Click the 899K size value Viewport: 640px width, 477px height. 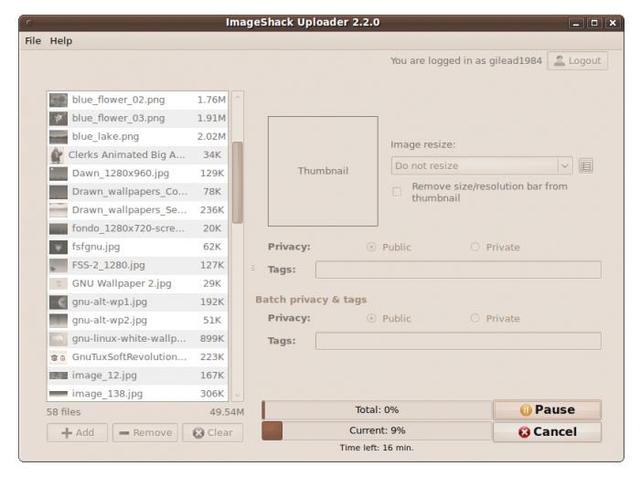click(x=212, y=339)
